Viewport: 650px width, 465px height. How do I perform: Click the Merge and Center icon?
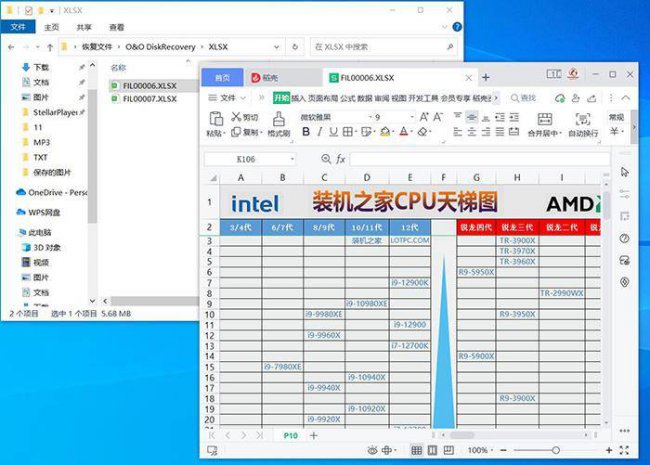tap(545, 119)
